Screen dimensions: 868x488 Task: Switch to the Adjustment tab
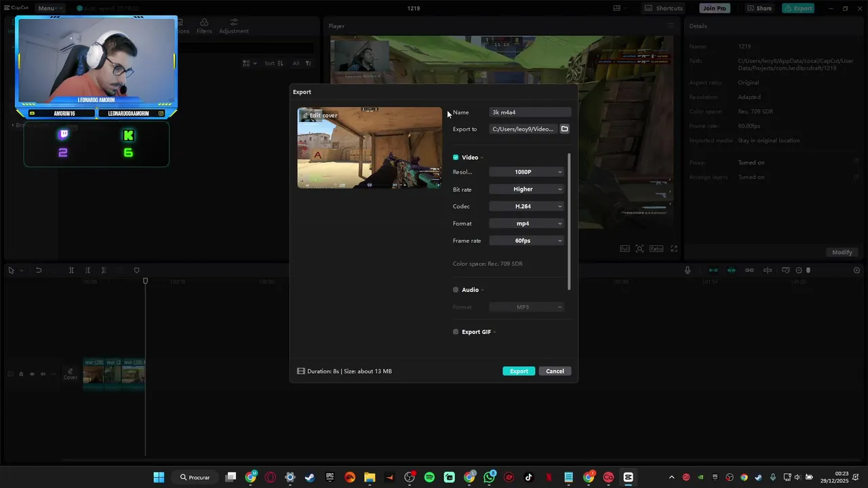(x=234, y=26)
